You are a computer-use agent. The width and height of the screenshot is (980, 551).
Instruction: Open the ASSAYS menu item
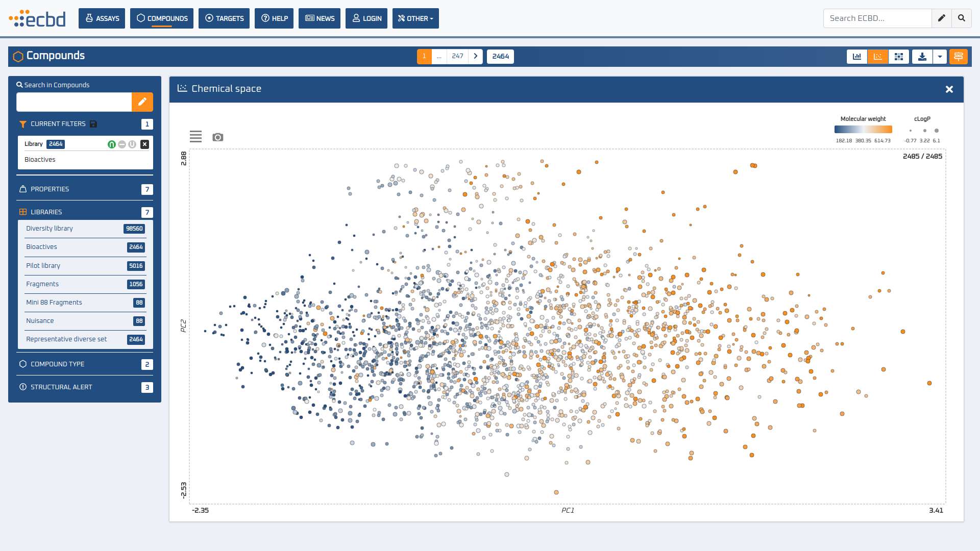(102, 18)
